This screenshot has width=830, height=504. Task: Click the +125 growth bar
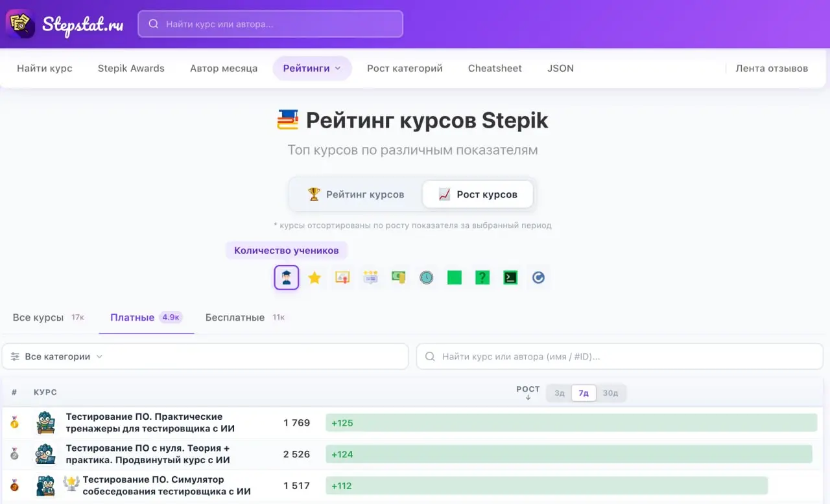click(x=571, y=423)
